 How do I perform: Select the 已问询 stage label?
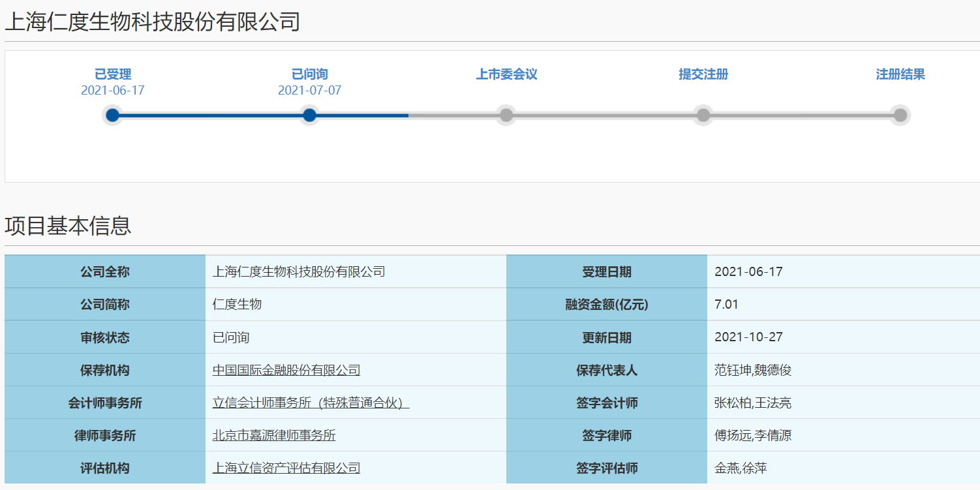tap(310, 74)
